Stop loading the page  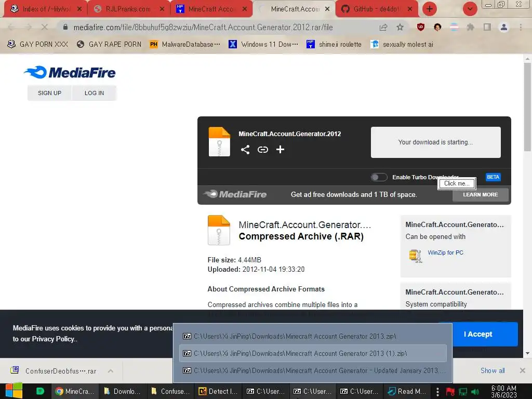click(x=45, y=27)
